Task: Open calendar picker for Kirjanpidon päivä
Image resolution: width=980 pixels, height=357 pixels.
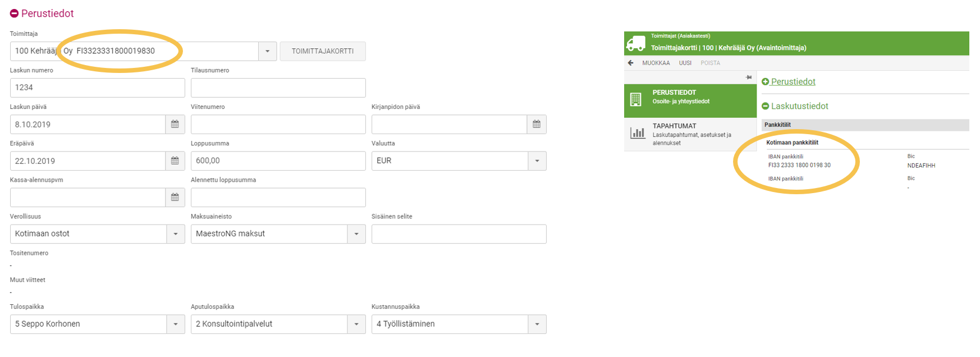Action: coord(537,124)
